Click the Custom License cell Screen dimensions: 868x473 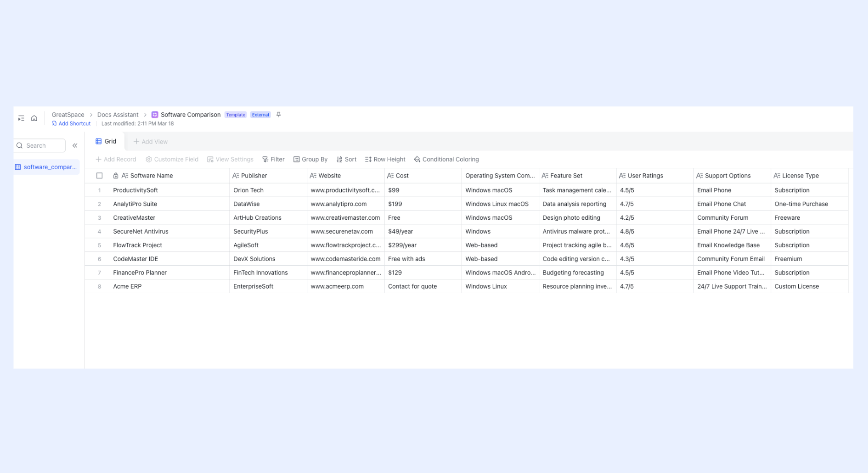(809, 286)
